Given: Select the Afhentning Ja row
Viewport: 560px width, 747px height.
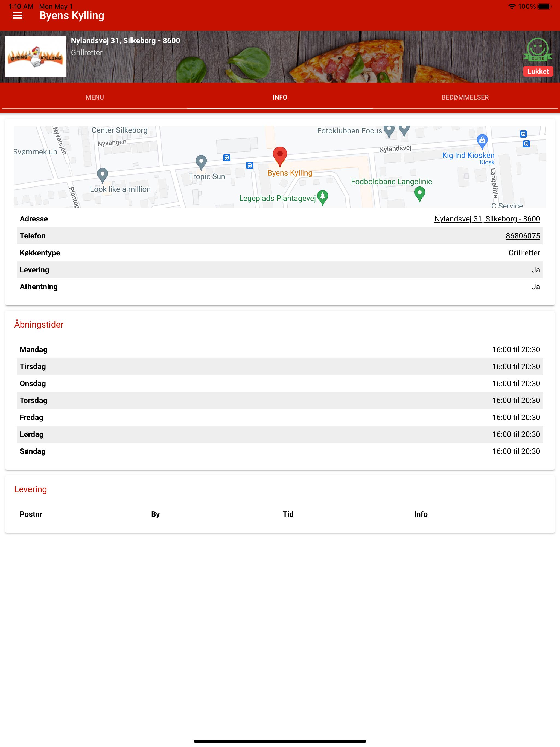Looking at the screenshot, I should click(280, 287).
